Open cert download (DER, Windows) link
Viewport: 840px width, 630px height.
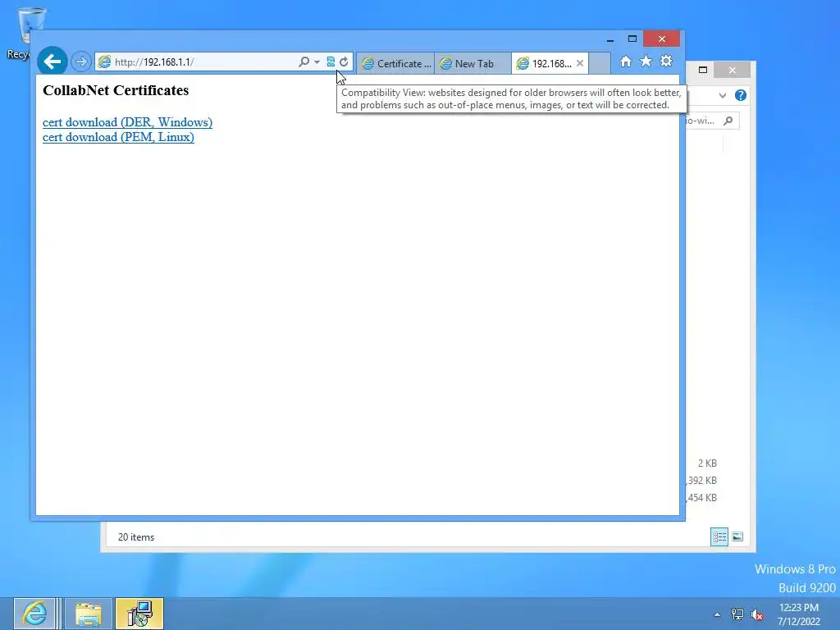pyautogui.click(x=127, y=122)
